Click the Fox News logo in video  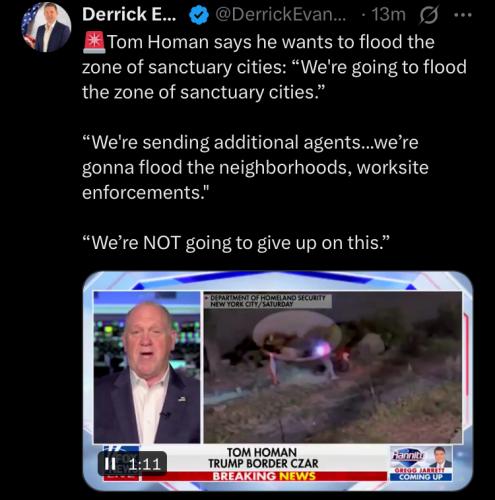coord(121,463)
